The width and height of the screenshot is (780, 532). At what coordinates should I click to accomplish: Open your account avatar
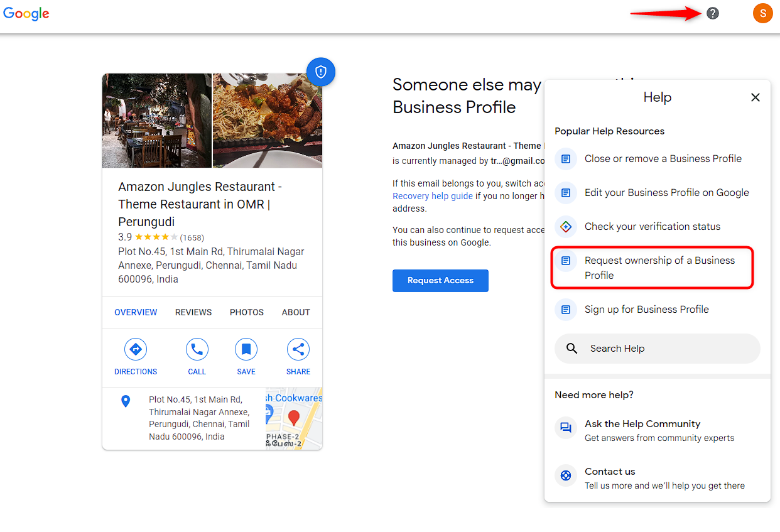pyautogui.click(x=762, y=13)
